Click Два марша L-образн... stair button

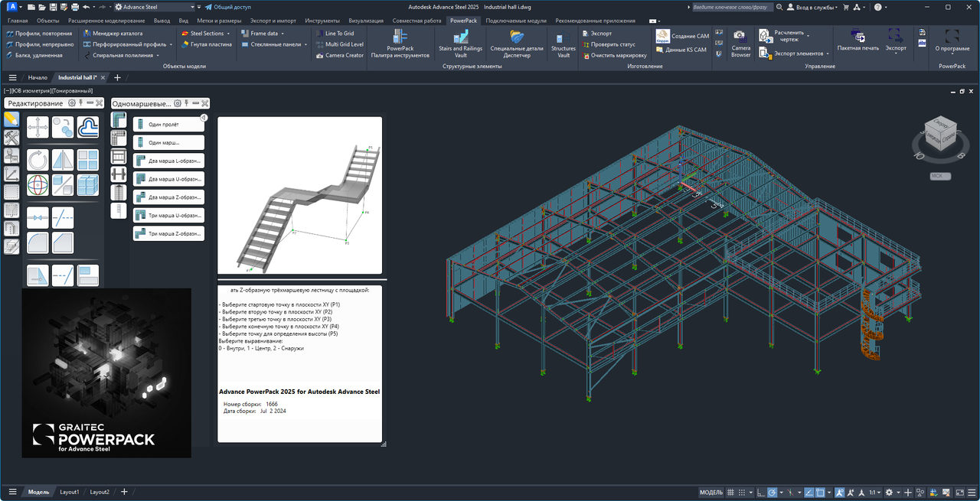168,161
